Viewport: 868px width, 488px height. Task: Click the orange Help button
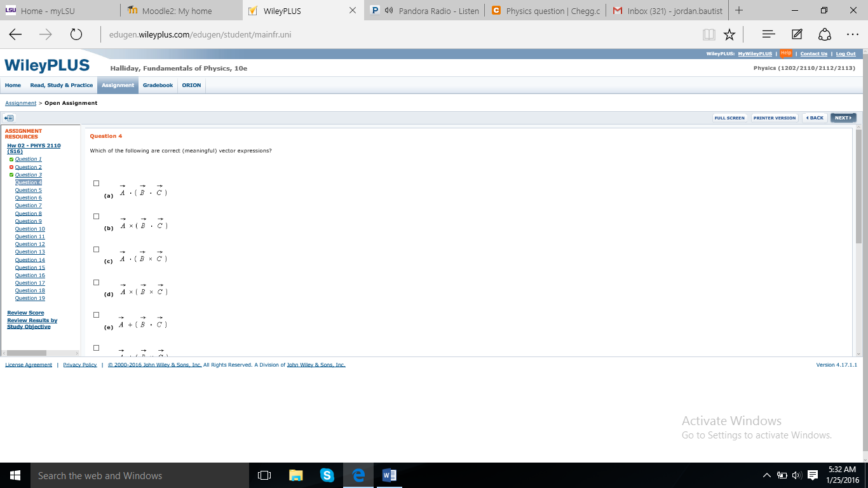(x=786, y=53)
